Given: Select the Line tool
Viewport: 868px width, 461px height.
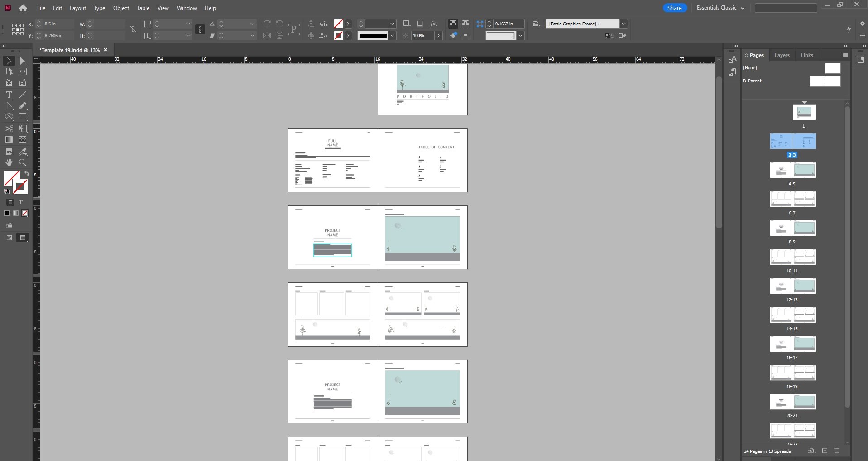Looking at the screenshot, I should click(x=23, y=95).
